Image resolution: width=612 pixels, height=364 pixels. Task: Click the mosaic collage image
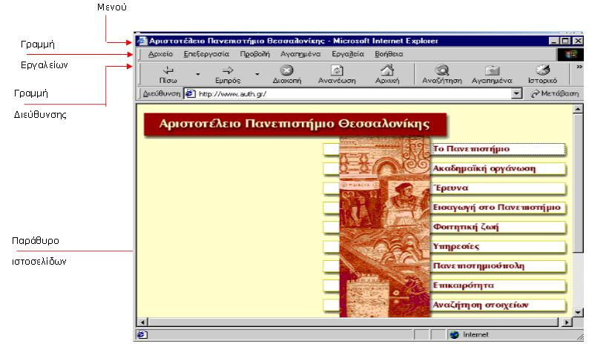coord(384,226)
